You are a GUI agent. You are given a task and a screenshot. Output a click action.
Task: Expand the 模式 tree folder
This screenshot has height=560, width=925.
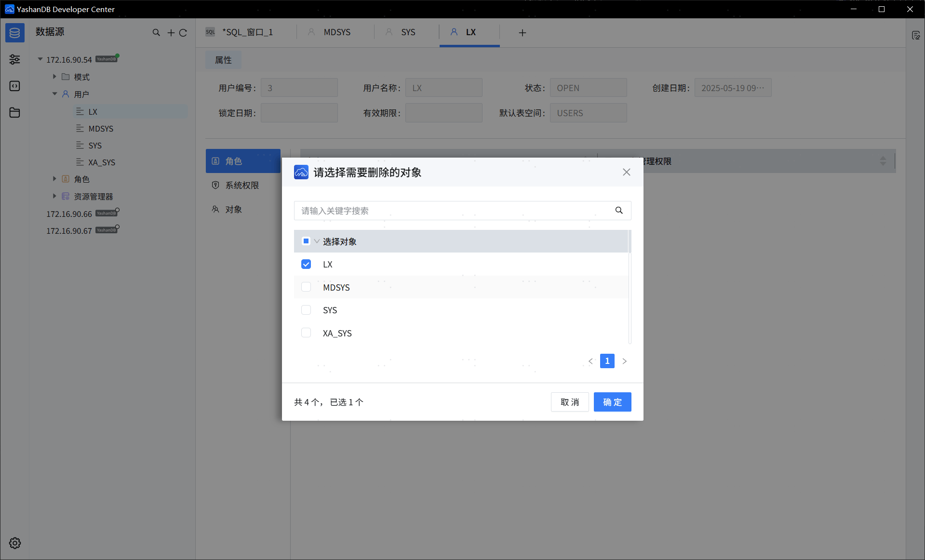click(54, 77)
